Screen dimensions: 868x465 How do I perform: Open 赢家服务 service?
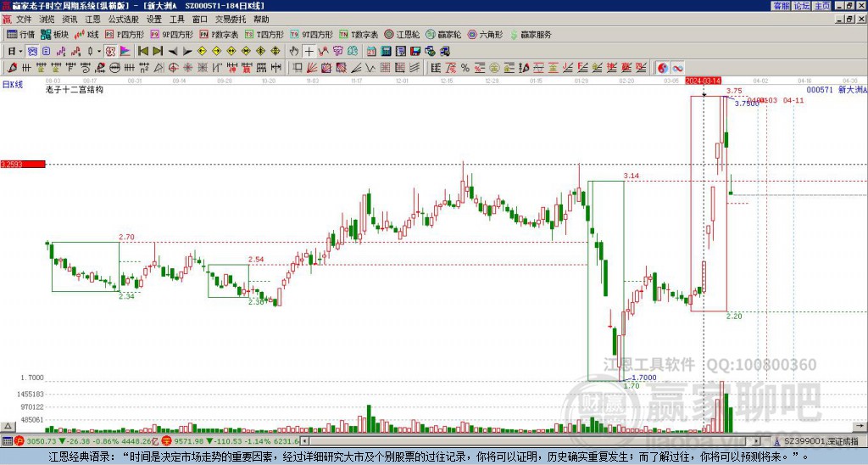point(531,34)
